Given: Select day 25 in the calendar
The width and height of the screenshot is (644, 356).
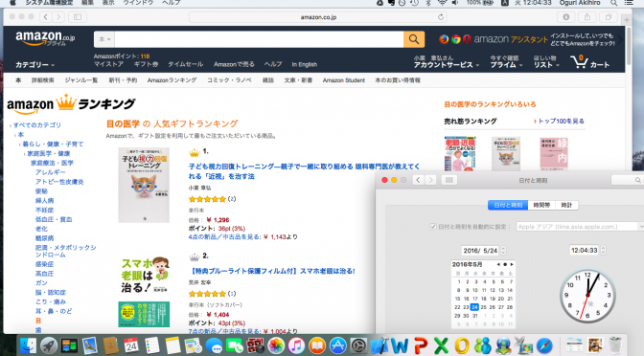Looking at the screenshot, I should pos(483,307).
